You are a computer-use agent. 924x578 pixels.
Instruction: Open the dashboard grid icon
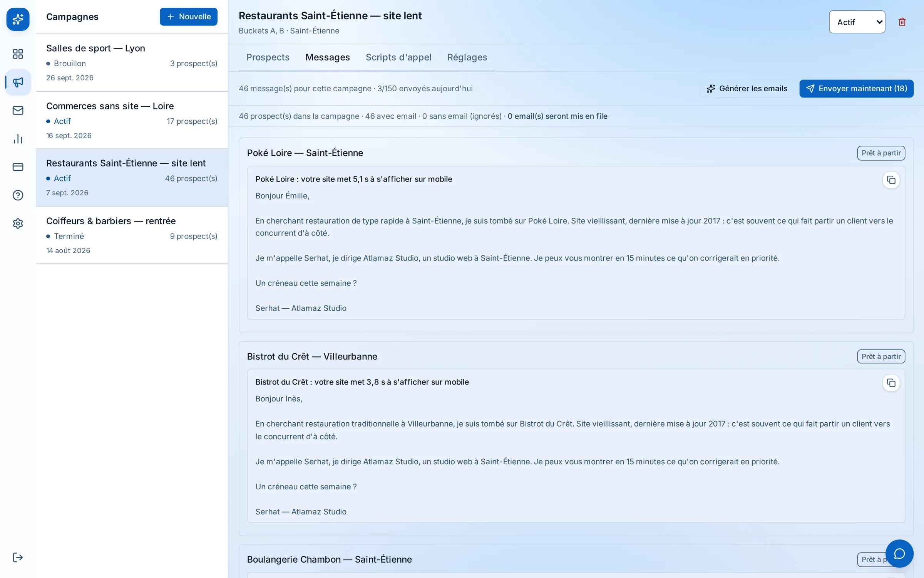tap(18, 54)
